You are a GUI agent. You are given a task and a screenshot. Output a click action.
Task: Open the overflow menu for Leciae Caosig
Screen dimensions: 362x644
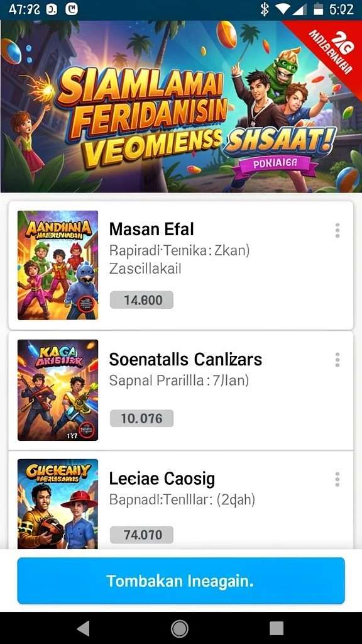click(x=337, y=479)
